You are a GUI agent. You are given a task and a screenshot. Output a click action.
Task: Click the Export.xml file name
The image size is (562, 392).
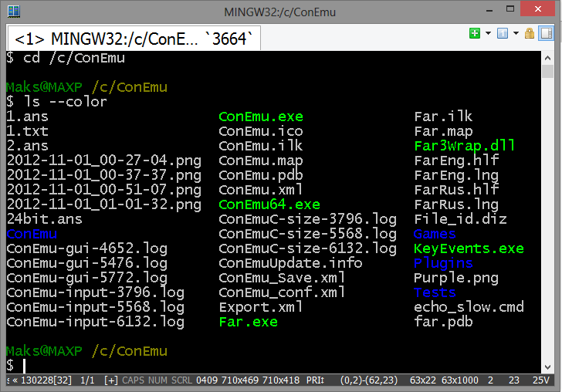(261, 307)
